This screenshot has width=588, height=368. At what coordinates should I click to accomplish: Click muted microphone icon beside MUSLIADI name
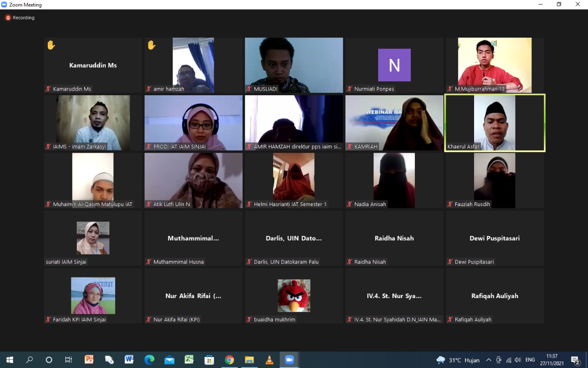(x=249, y=89)
